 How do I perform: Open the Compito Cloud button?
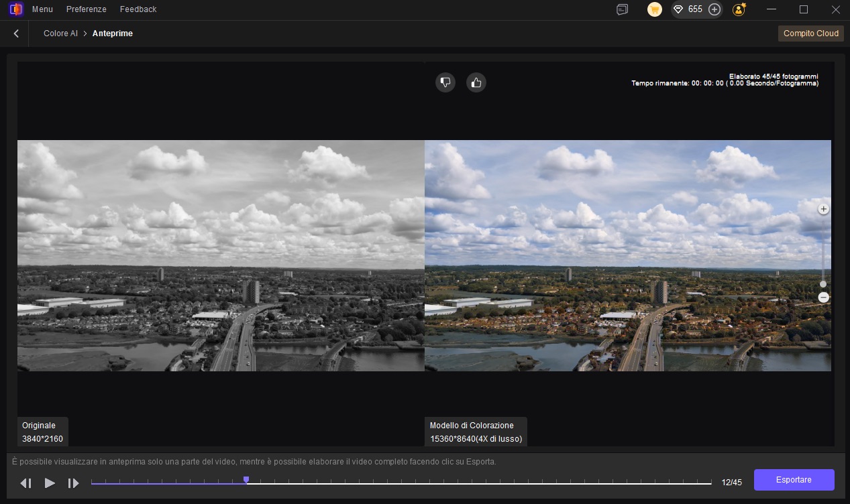pos(810,34)
